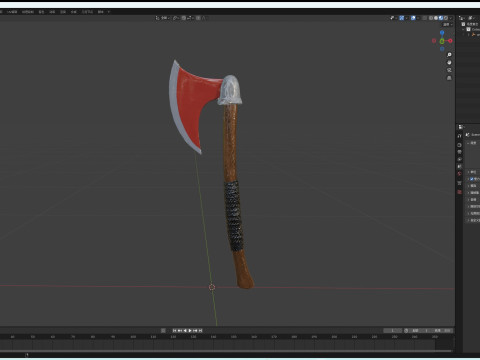
Task: Switch to the Geometry Nodes workspace tab
Action: click(x=87, y=12)
